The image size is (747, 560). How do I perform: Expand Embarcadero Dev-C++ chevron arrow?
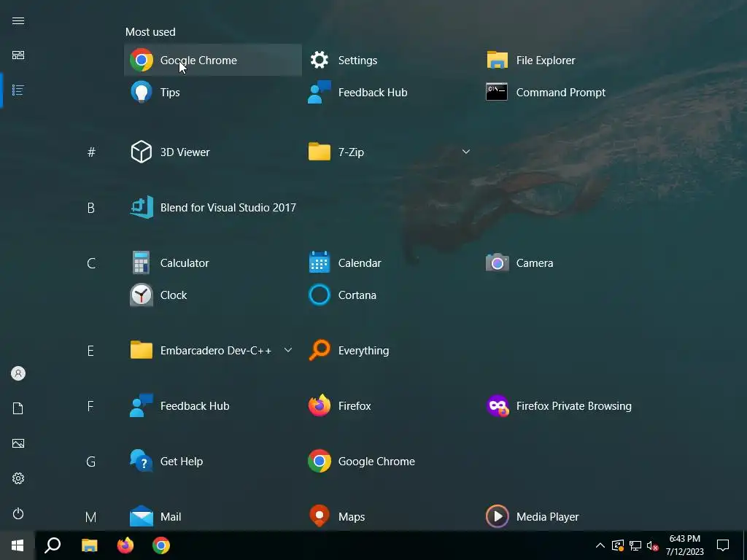287,350
